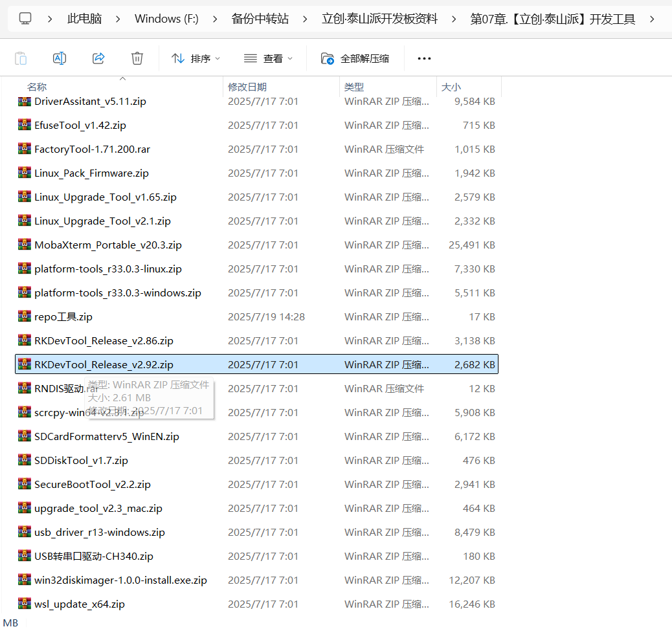
Task: Click the repo工具.zip archive icon
Action: (x=25, y=316)
